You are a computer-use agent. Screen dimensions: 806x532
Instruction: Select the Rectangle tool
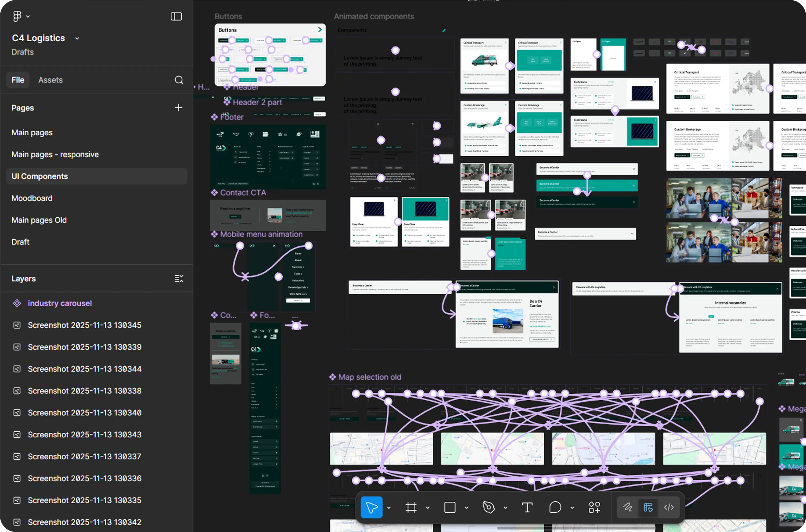click(x=450, y=507)
